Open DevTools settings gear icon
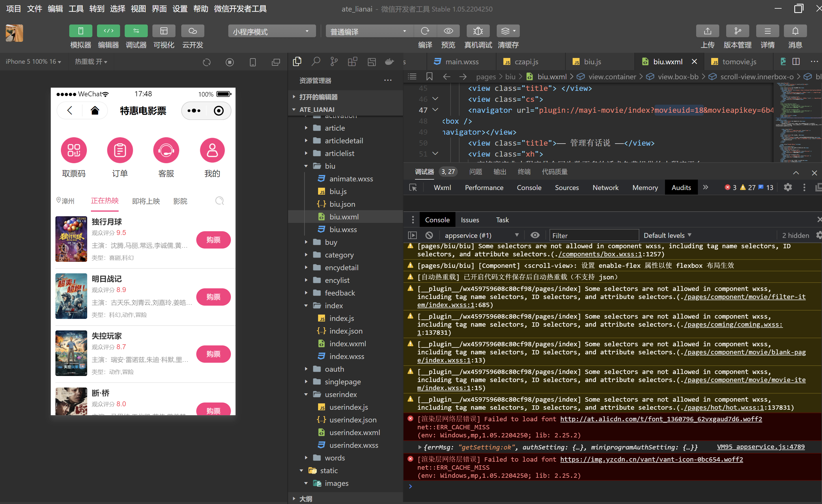 (x=788, y=187)
